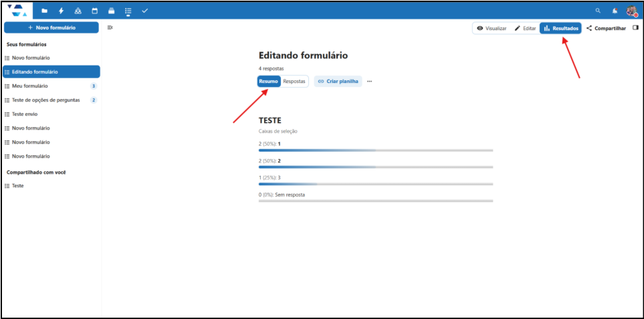Open the Calendar app icon
This screenshot has width=644, height=319.
tap(94, 11)
